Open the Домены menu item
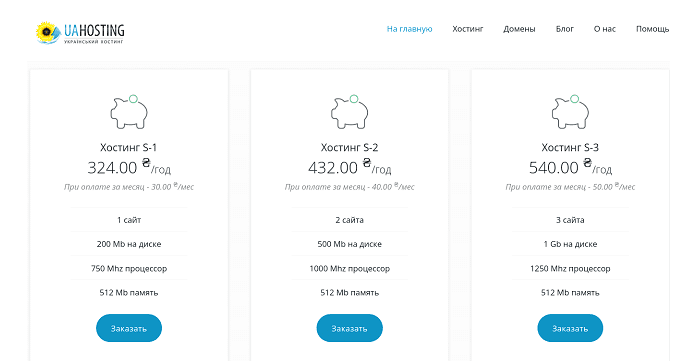The image size is (690, 361). click(x=519, y=29)
